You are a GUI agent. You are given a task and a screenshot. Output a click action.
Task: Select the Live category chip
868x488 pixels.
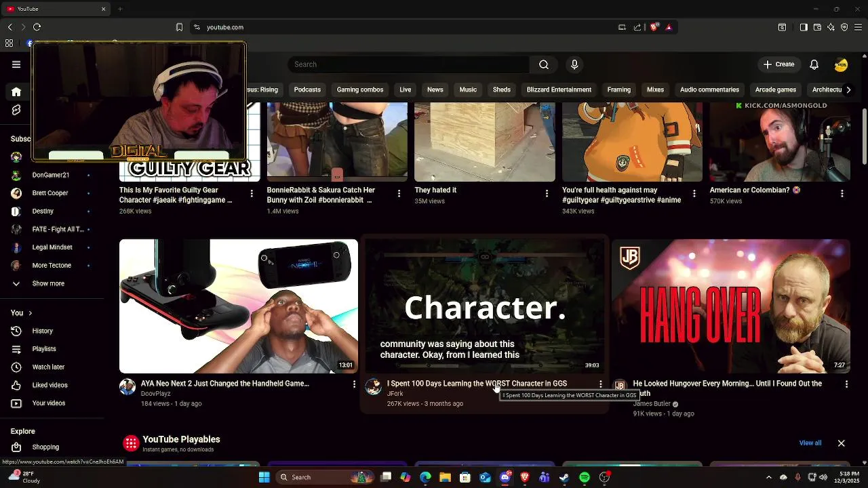pos(406,89)
